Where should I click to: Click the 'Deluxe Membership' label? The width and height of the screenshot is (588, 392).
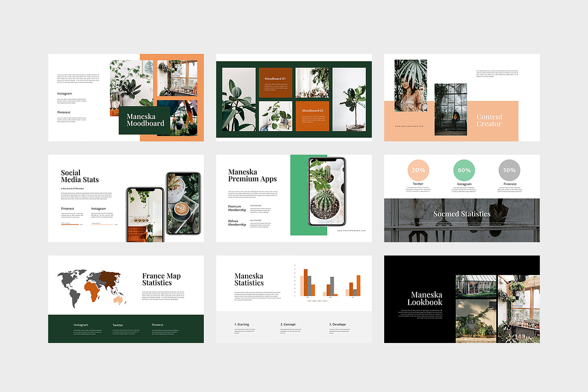[x=238, y=222]
